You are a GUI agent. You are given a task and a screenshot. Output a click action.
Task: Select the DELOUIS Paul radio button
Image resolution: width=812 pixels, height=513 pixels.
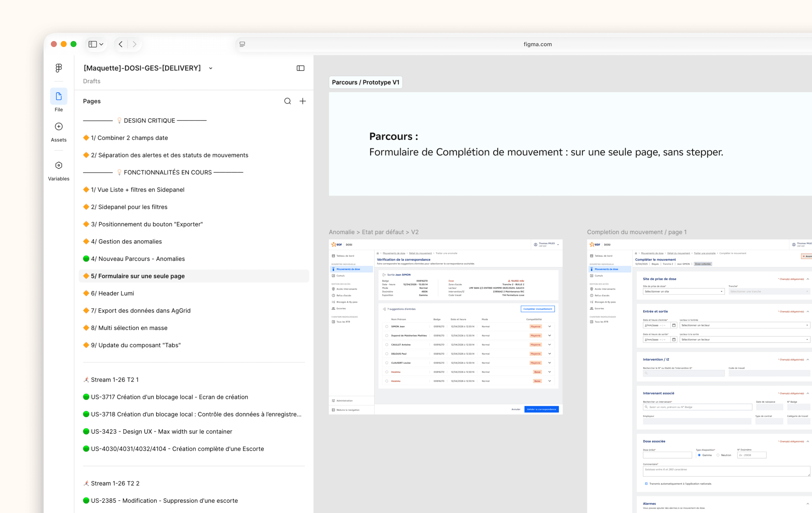point(387,354)
